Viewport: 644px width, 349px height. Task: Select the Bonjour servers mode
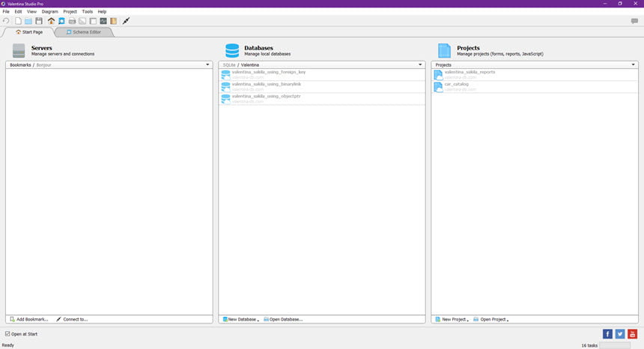[44, 65]
